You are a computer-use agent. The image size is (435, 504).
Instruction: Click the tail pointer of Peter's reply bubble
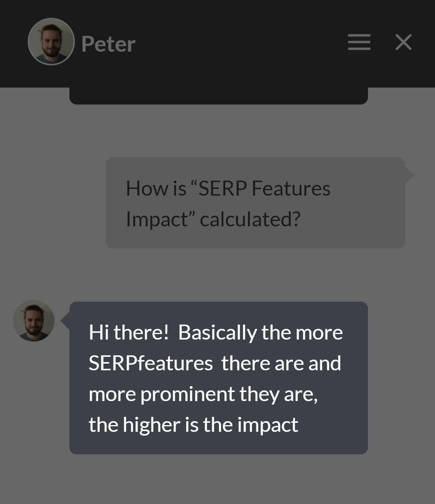pos(65,321)
